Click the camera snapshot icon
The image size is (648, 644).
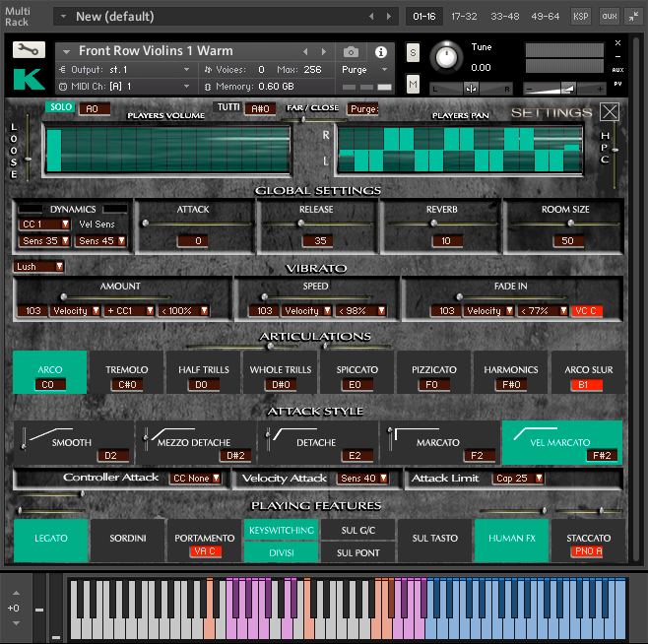pyautogui.click(x=351, y=51)
